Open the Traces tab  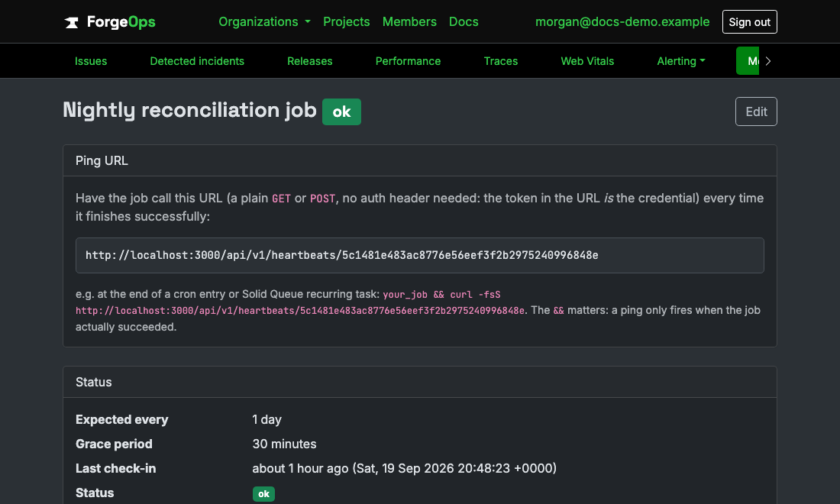(x=500, y=61)
